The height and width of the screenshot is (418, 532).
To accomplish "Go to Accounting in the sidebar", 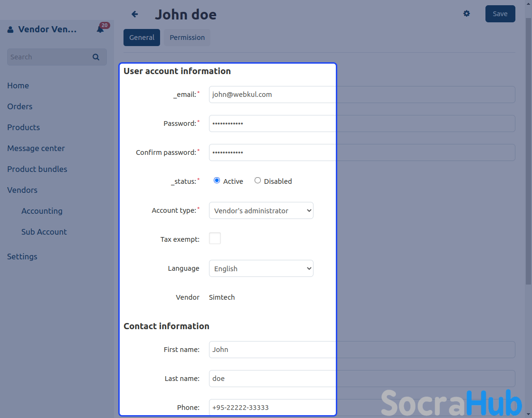I will (42, 211).
